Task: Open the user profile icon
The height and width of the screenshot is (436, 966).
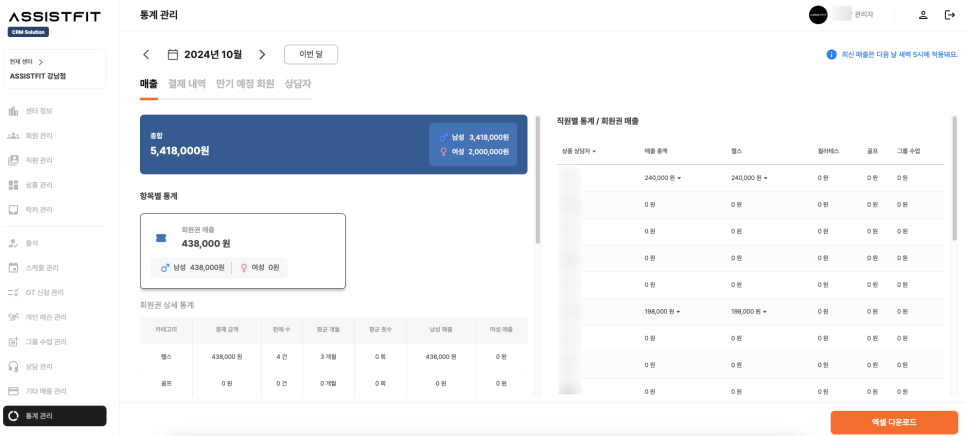Action: (x=923, y=15)
